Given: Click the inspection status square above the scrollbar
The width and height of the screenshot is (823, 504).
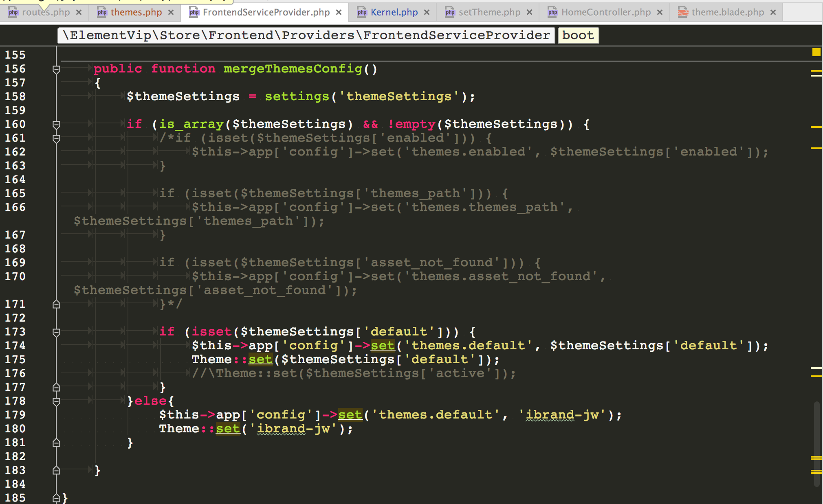Looking at the screenshot, I should coord(816,53).
